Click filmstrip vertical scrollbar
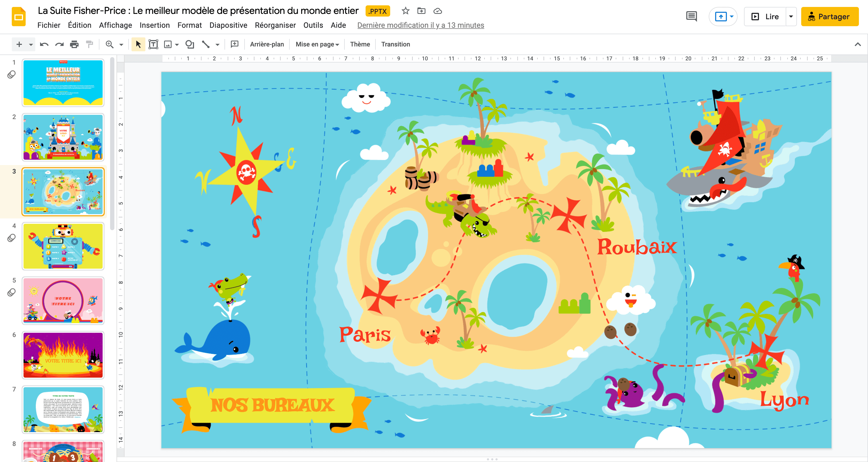Viewport: 868px width, 462px height. 112,143
